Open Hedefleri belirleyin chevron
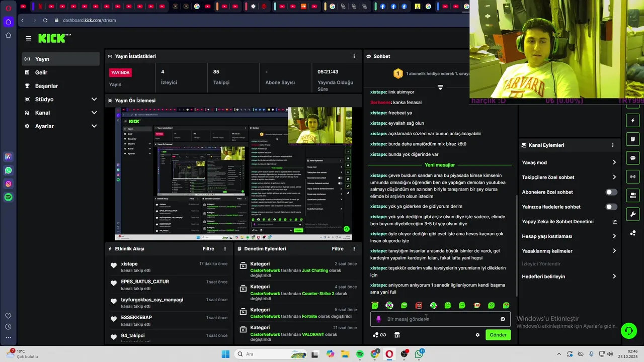The image size is (644, 362). pos(614,277)
